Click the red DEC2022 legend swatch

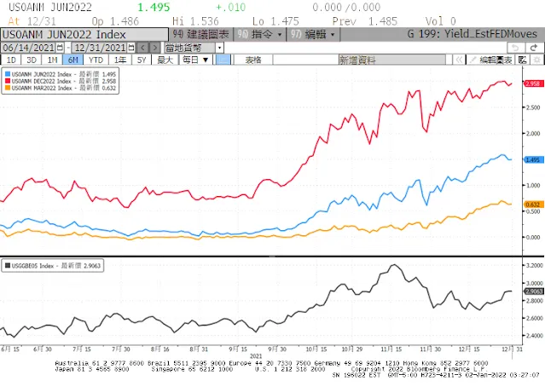tap(8, 81)
